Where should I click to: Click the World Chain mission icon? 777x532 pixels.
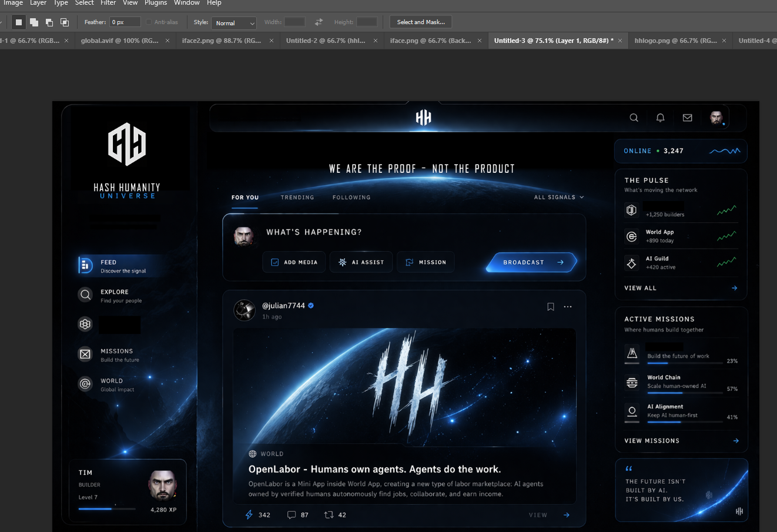632,383
